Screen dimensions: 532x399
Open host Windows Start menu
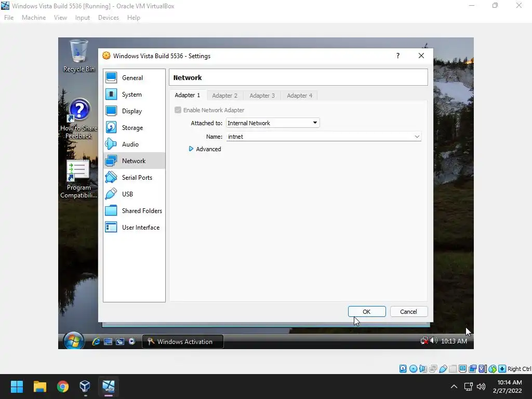pyautogui.click(x=17, y=387)
